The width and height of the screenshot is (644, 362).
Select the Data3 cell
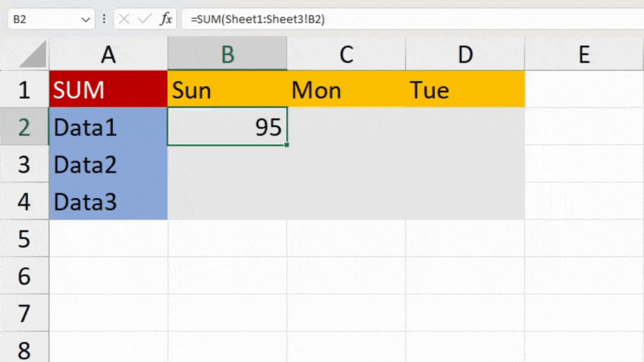[108, 202]
